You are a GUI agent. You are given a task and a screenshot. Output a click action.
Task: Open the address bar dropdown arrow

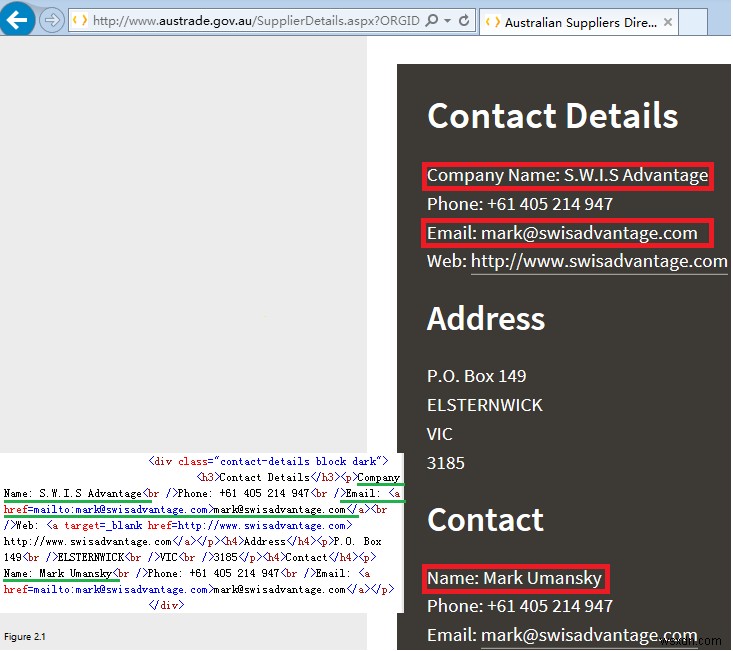[447, 21]
